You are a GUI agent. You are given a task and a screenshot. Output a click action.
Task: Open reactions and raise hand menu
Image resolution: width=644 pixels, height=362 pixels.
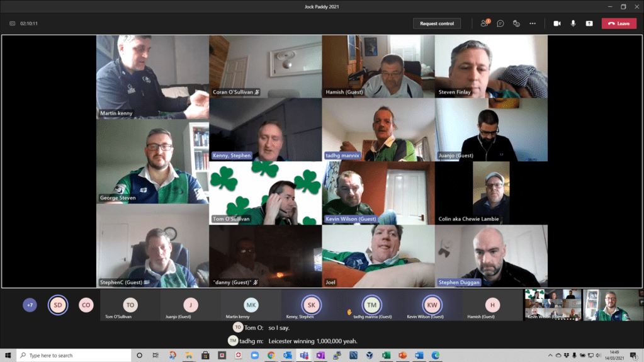[x=516, y=23]
